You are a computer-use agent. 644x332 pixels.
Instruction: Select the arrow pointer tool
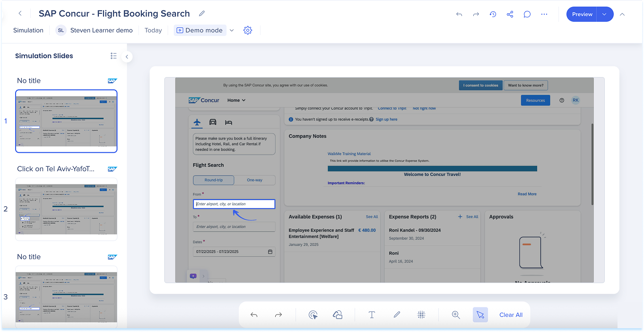point(480,315)
